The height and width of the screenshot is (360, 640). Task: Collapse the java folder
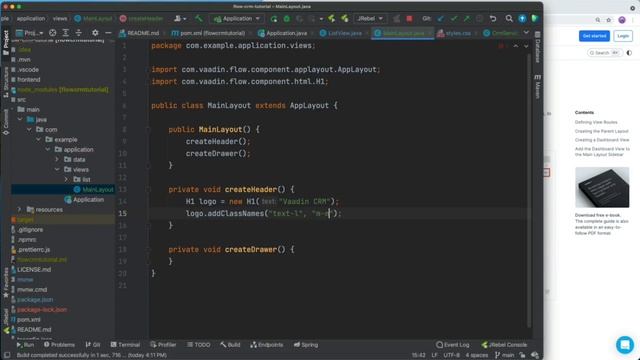[x=20, y=119]
